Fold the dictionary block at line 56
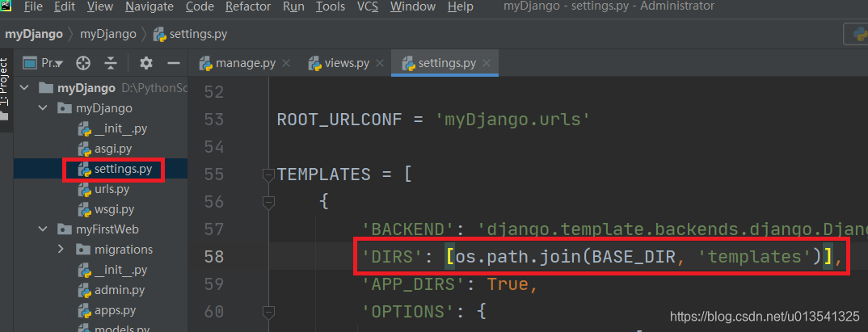This screenshot has width=868, height=332. pos(268,203)
